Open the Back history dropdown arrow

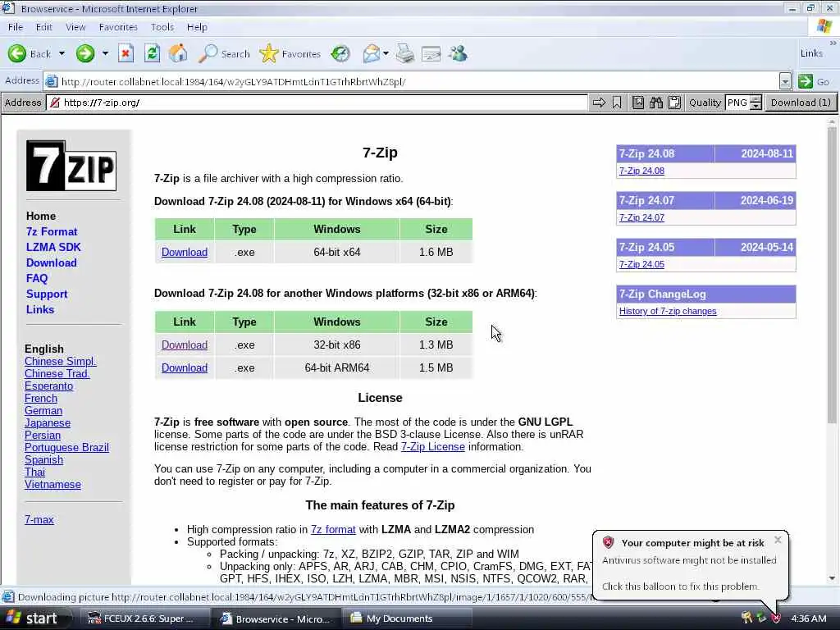pyautogui.click(x=62, y=53)
